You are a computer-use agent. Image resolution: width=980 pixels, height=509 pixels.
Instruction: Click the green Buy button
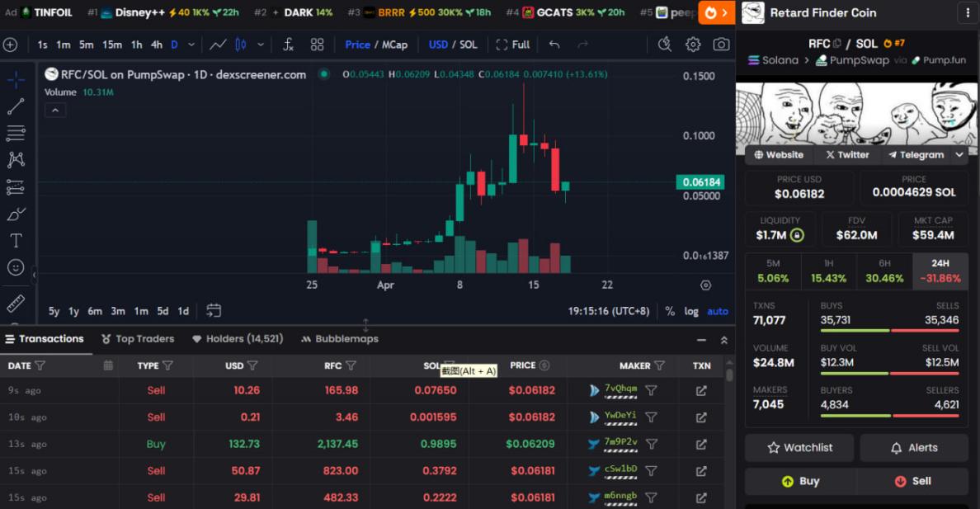[799, 481]
